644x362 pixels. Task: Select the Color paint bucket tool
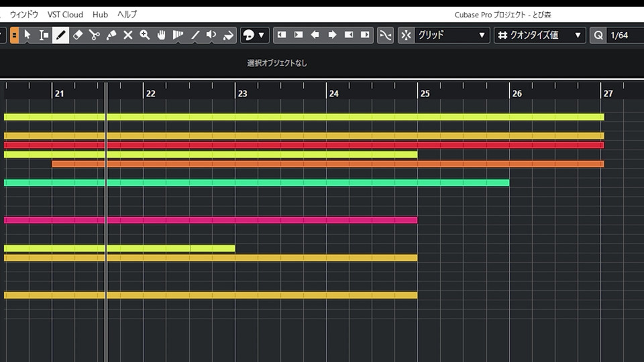[x=228, y=35]
